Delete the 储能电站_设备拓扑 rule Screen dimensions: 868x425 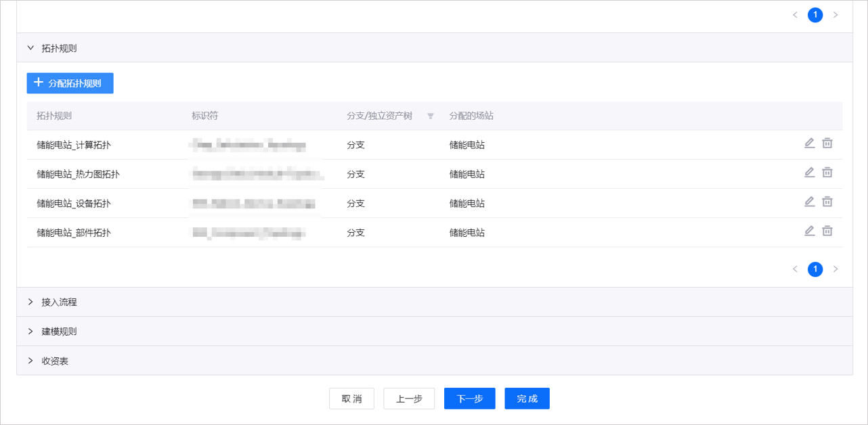tap(827, 202)
